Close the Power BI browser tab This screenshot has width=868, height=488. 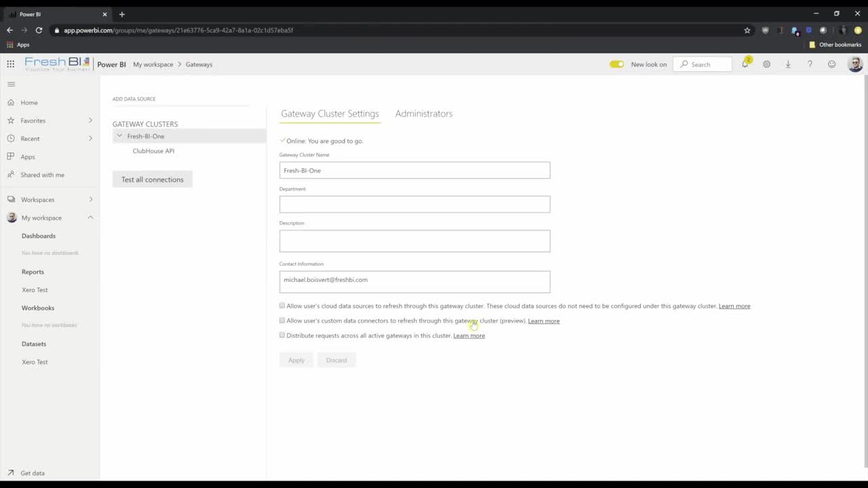(x=104, y=14)
